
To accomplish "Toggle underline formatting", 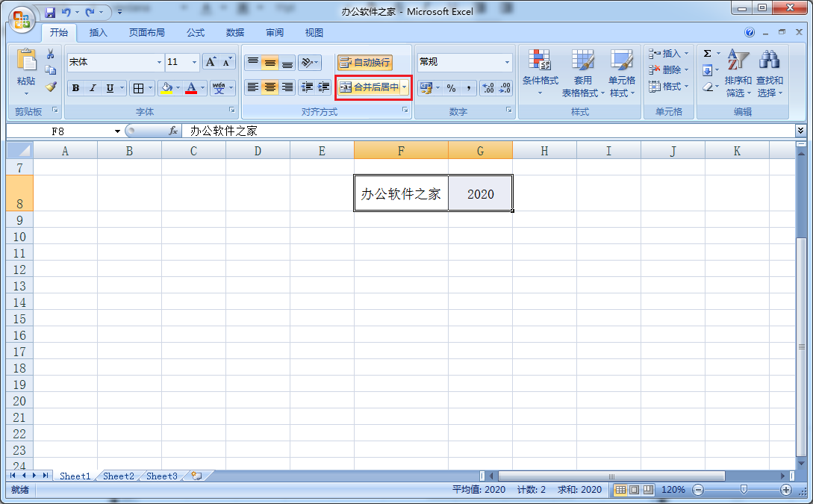I will 110,88.
